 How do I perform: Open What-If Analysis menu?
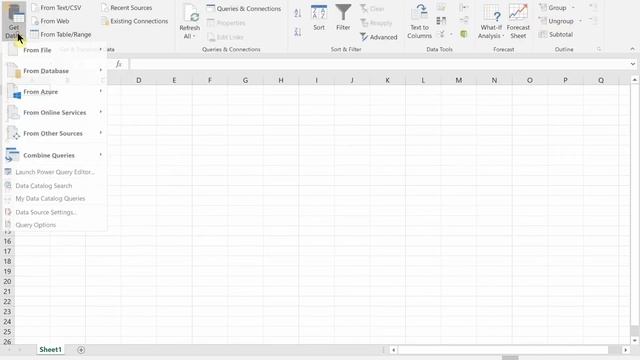click(x=491, y=21)
